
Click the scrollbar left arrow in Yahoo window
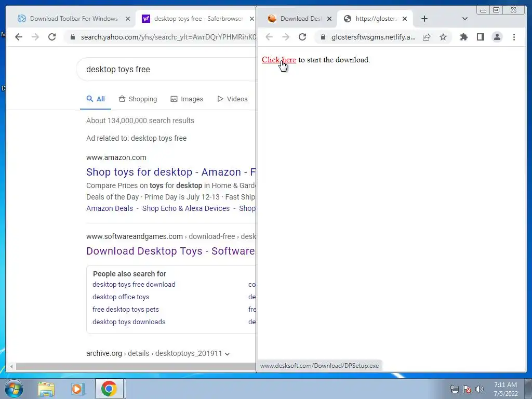(11, 366)
